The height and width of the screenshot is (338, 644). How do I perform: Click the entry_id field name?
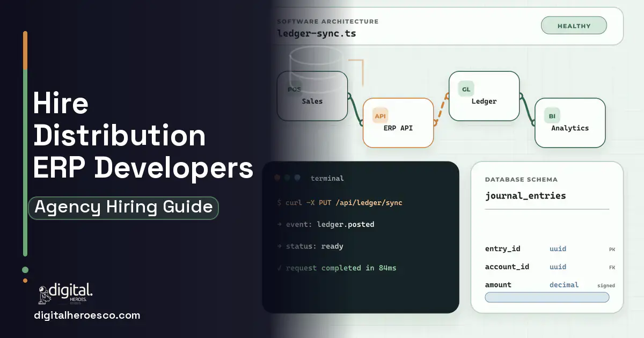coord(502,249)
